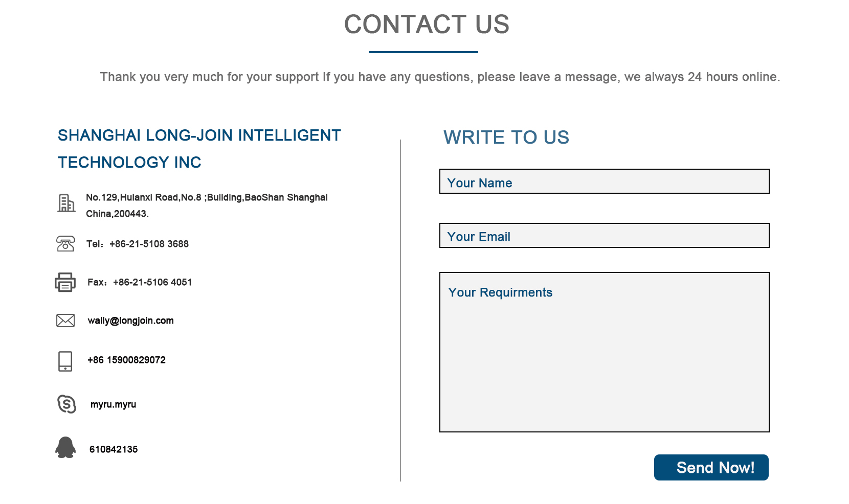Viewport: 849px width, 504px height.
Task: Click the building address icon
Action: 66,203
